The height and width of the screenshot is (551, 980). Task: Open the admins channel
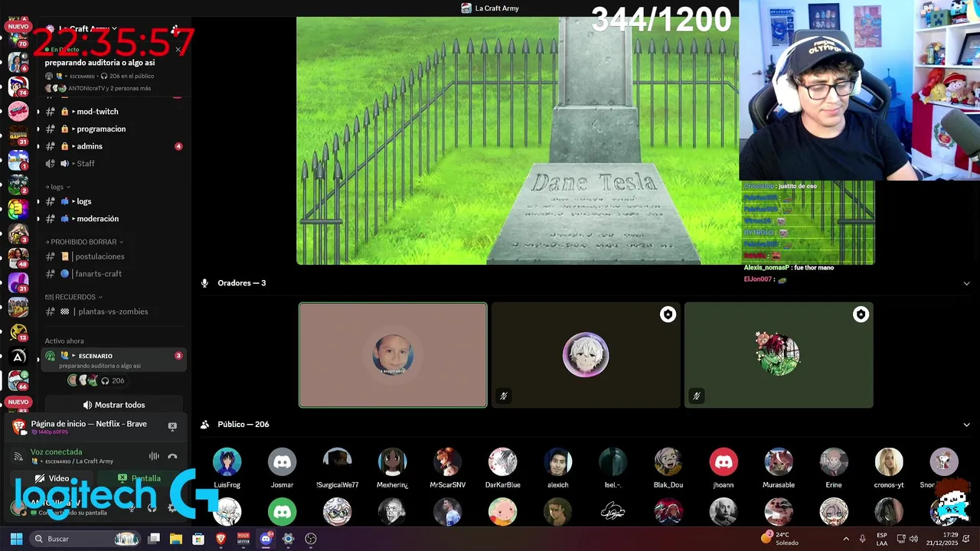coord(115,146)
